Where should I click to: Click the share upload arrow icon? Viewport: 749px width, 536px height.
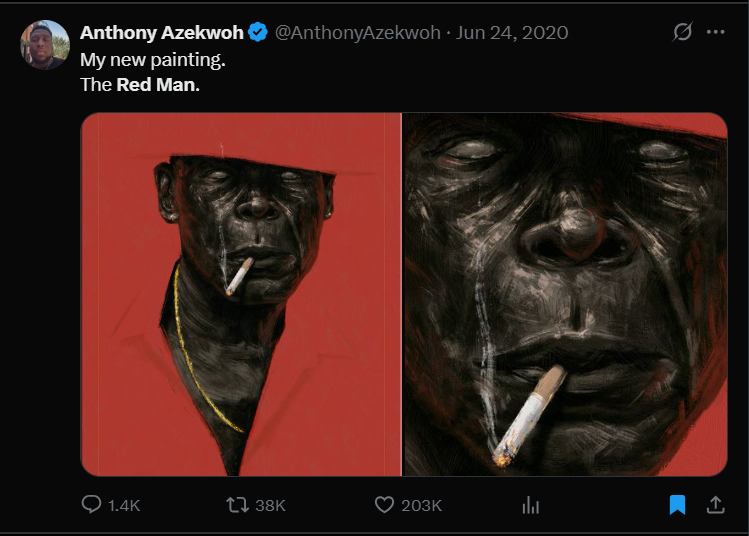point(716,504)
